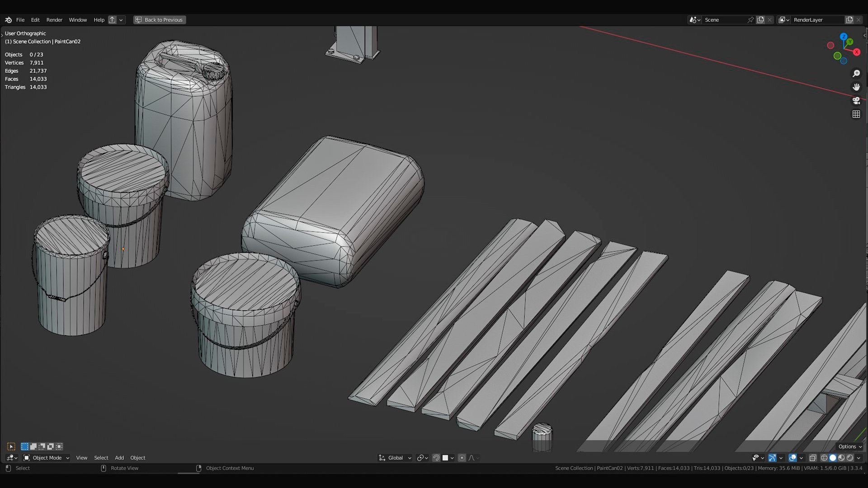Toggle the camera view icon
This screenshot has width=868, height=488.
856,100
